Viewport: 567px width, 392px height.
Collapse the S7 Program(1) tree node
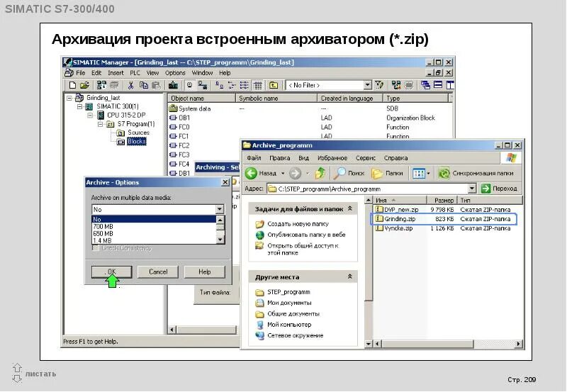(101, 124)
